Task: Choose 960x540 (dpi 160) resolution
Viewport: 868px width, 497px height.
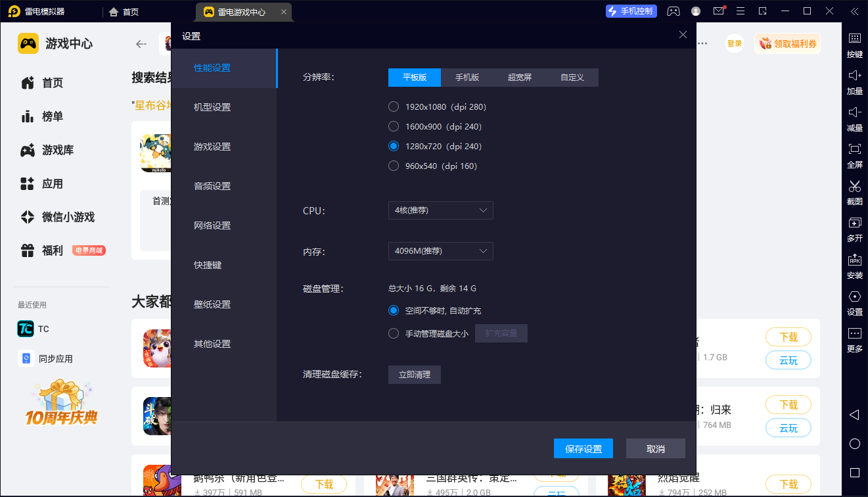Action: 394,166
